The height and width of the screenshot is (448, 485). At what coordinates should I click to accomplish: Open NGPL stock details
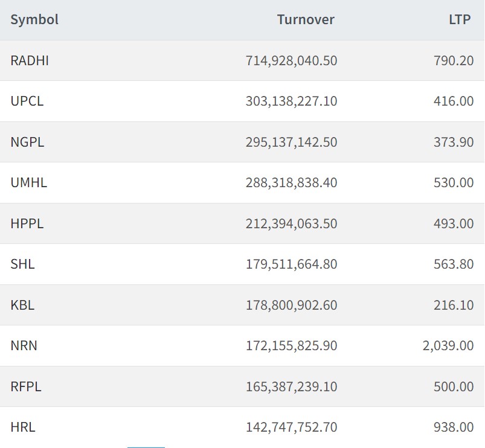(27, 142)
